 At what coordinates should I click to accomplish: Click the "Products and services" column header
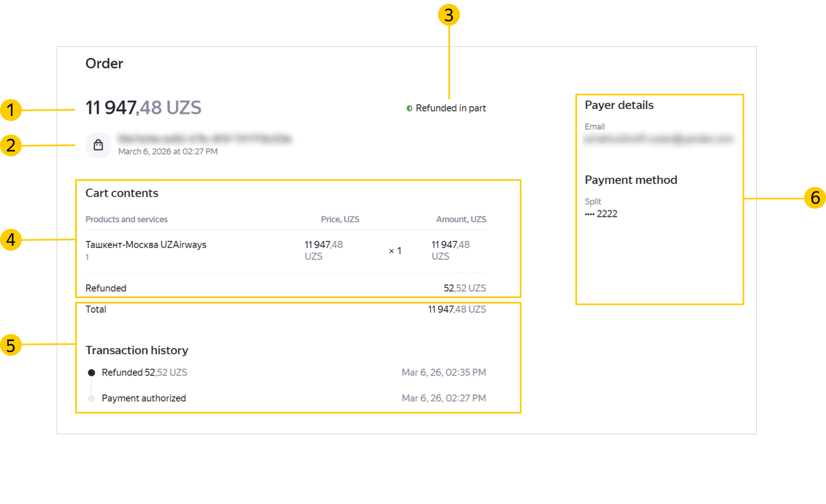click(126, 219)
